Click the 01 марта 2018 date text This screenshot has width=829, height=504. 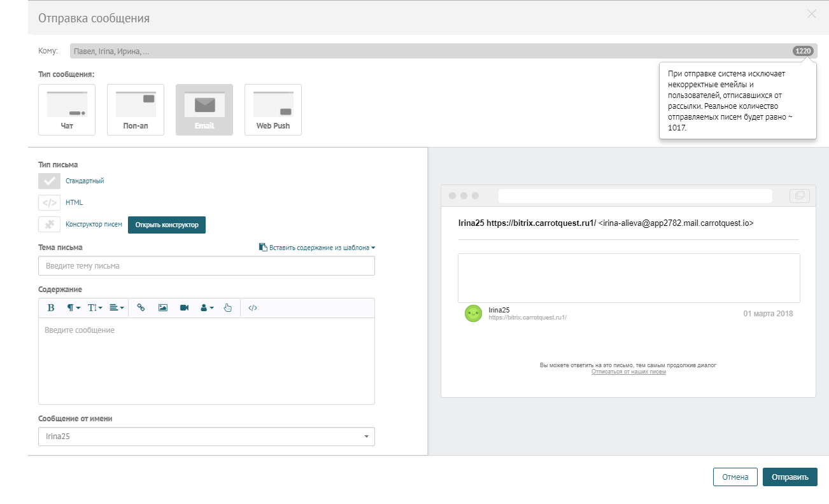click(x=768, y=314)
